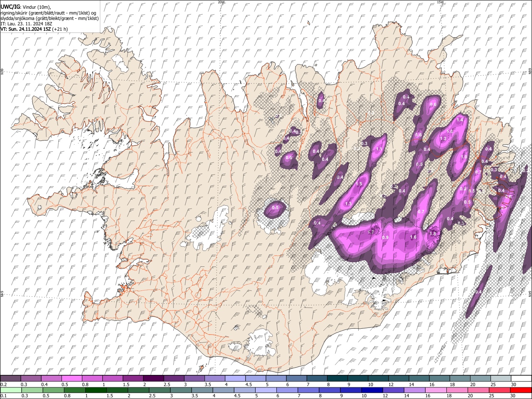Click the 20W longitude label
The width and height of the screenshot is (532, 399).
pyautogui.click(x=221, y=2)
